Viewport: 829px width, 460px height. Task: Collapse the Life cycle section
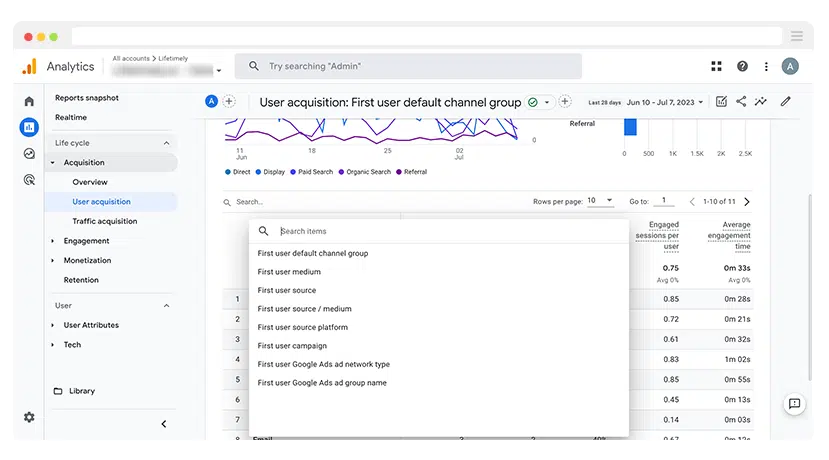click(167, 143)
